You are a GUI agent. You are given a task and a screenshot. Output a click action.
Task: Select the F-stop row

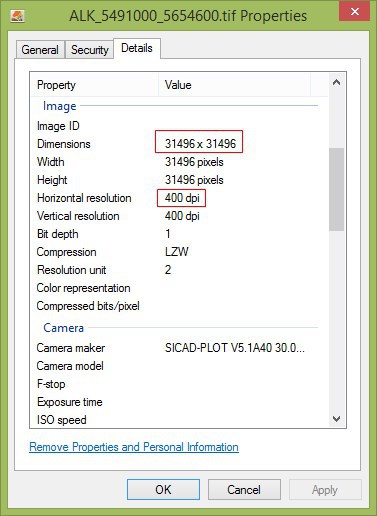pos(51,384)
